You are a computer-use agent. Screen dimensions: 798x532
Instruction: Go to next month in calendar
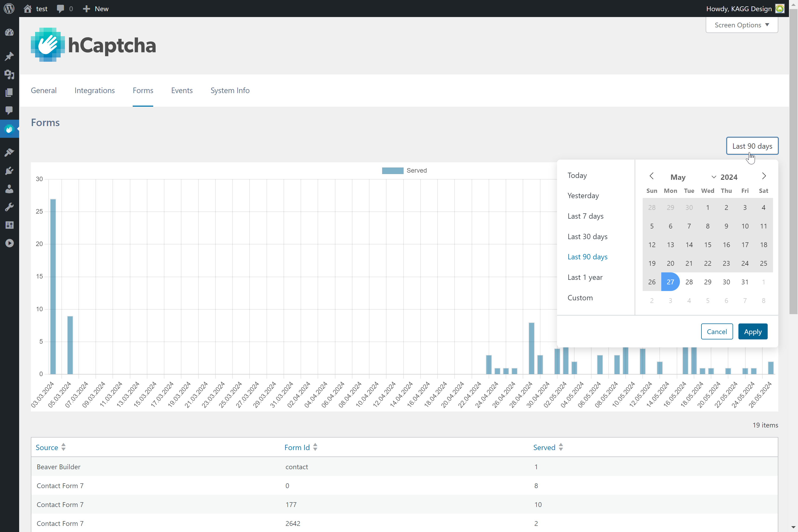click(x=764, y=176)
